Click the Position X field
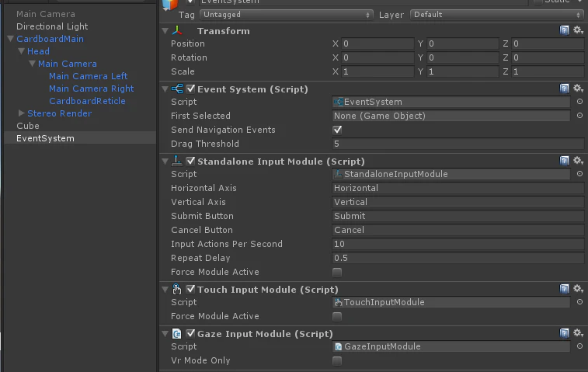The image size is (588, 372). [378, 43]
